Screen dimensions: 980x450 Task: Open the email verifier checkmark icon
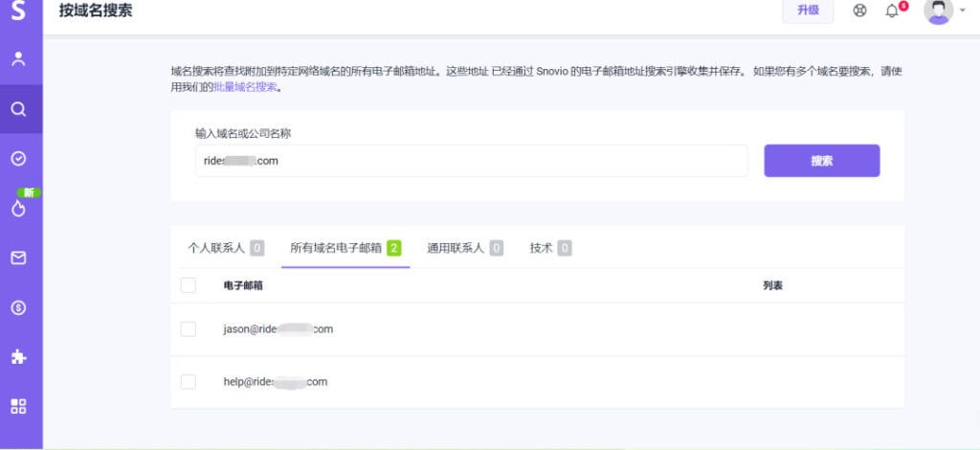pos(18,159)
